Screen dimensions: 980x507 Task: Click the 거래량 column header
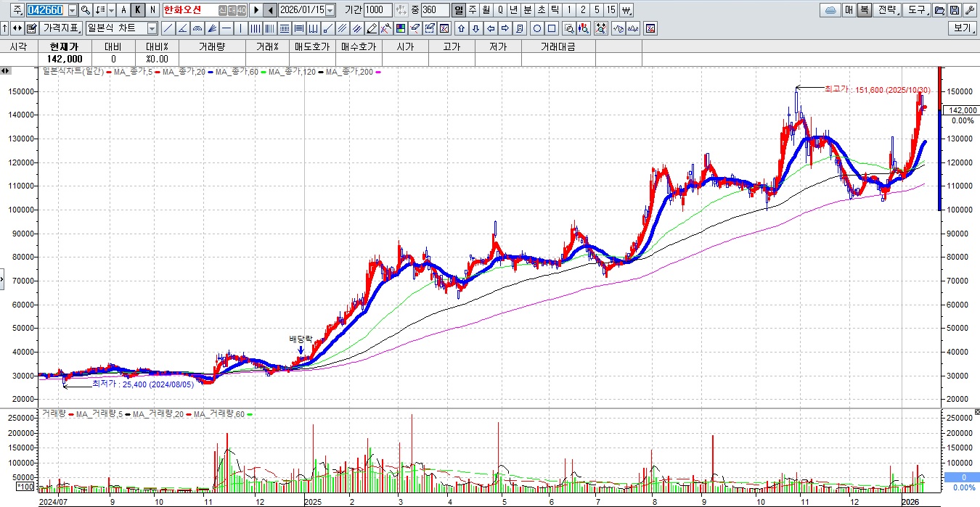point(211,46)
